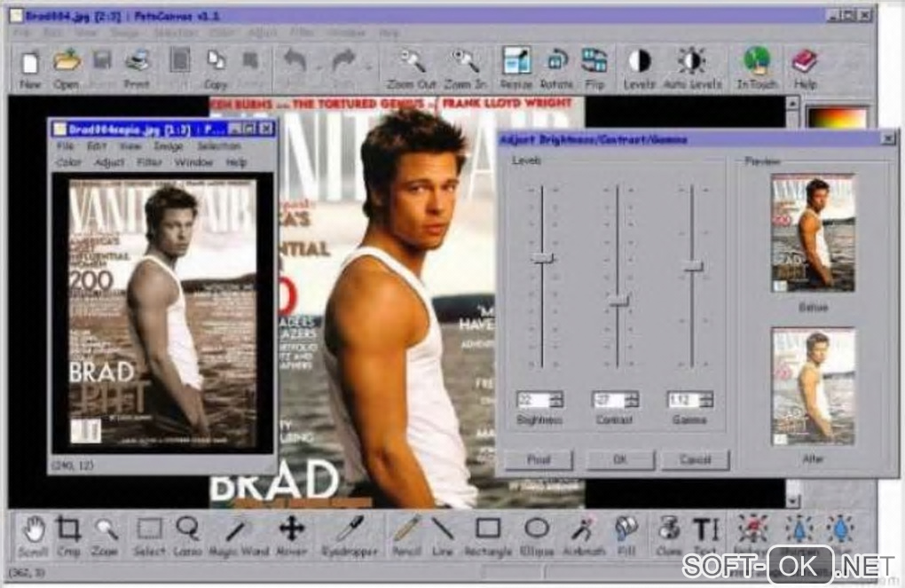Click the Open folder icon
The width and height of the screenshot is (905, 588).
[x=67, y=61]
